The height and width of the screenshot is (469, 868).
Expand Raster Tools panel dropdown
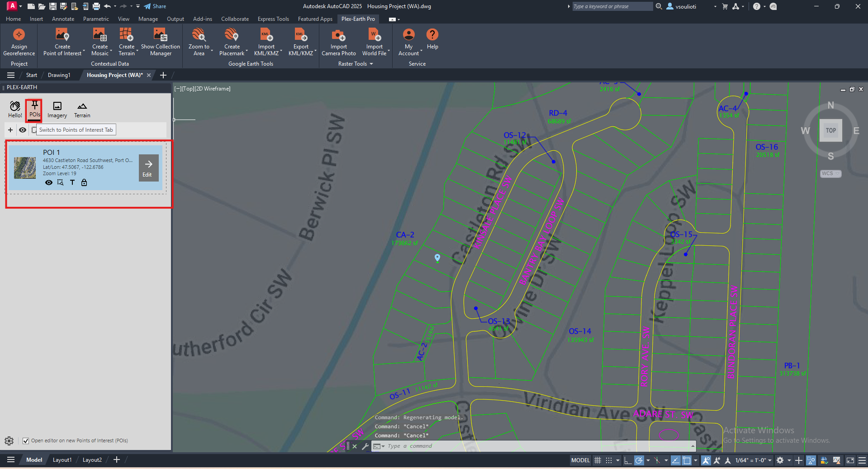356,64
